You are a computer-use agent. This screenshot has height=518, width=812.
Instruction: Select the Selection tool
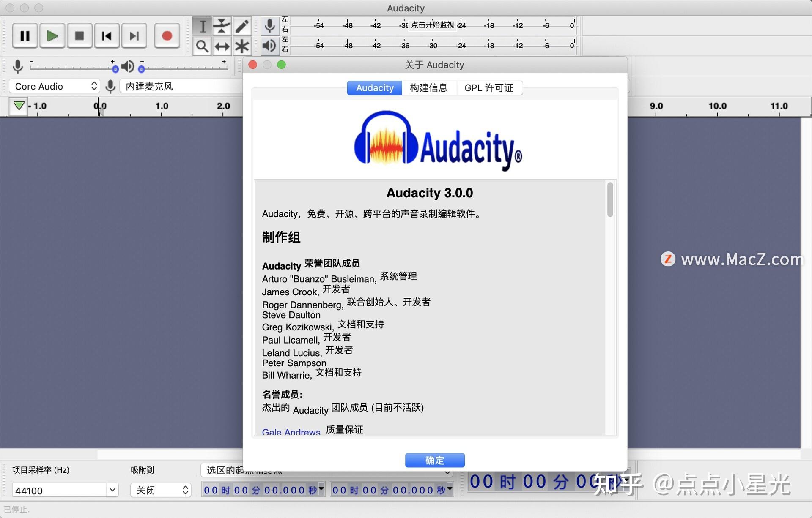(202, 26)
